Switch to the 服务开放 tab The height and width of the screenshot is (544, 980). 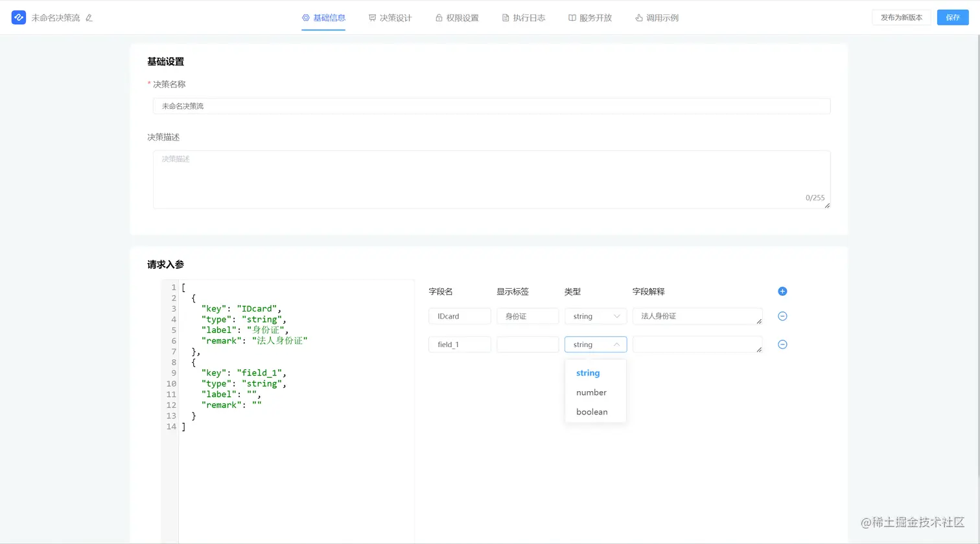coord(590,18)
